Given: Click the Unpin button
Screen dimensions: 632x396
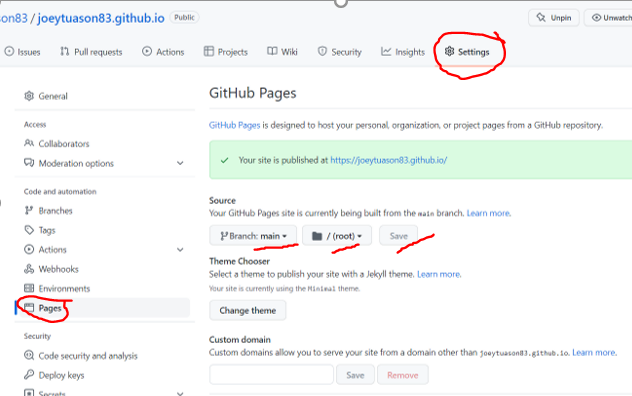Looking at the screenshot, I should (x=554, y=18).
